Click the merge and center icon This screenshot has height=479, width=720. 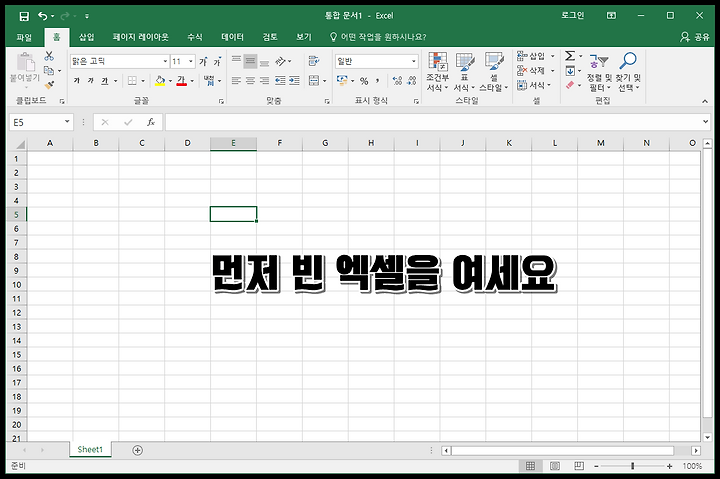point(314,81)
